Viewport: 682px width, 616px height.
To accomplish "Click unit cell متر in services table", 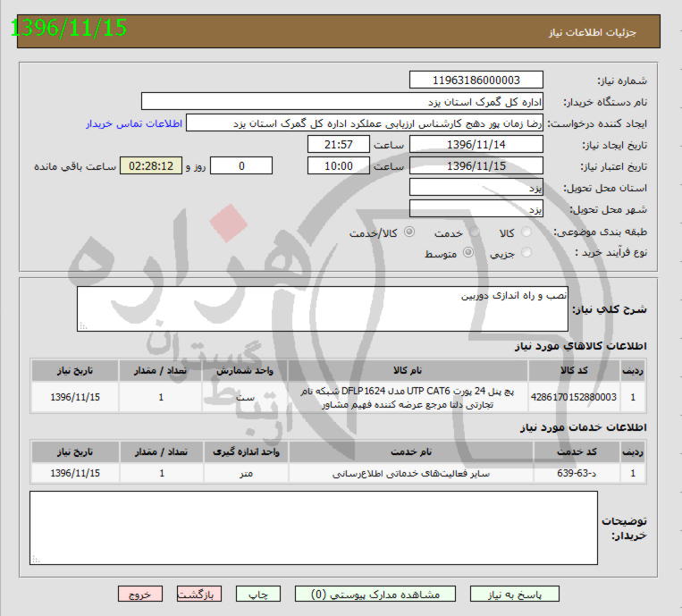I will 246,473.
